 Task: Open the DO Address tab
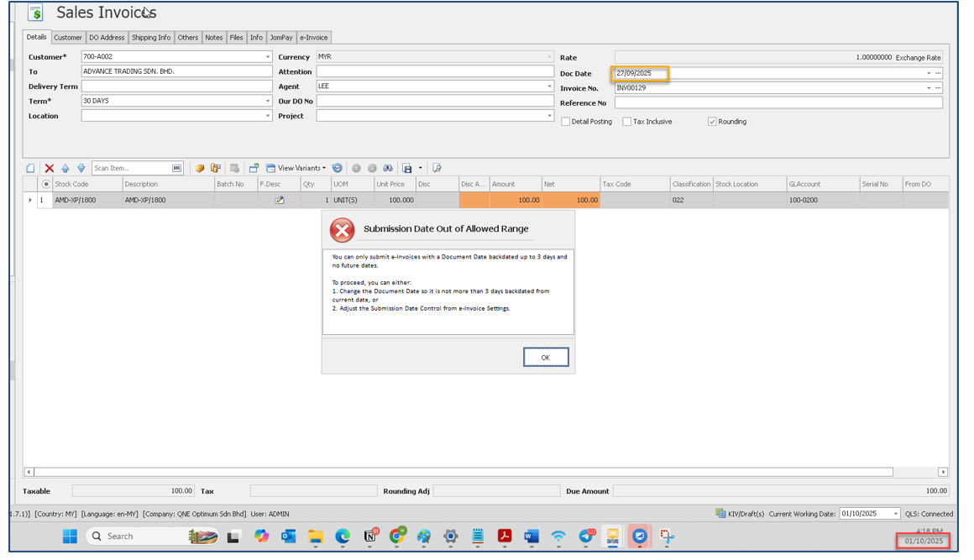pos(107,38)
